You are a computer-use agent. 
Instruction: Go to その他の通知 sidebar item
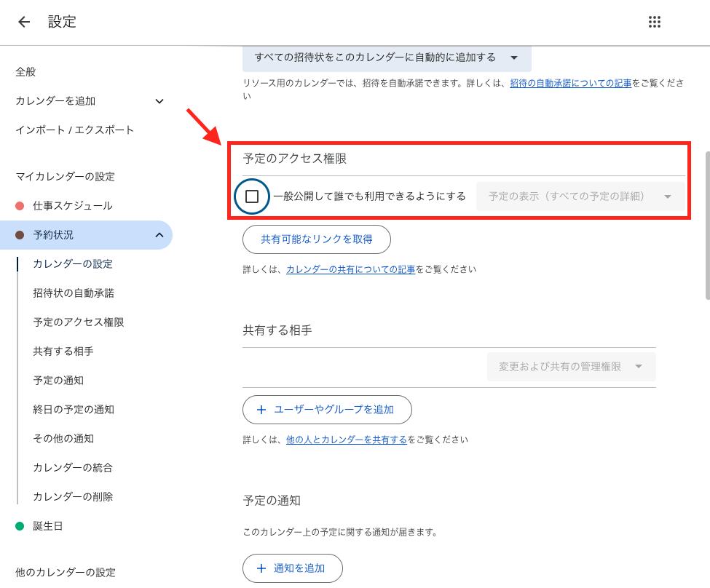click(x=63, y=439)
